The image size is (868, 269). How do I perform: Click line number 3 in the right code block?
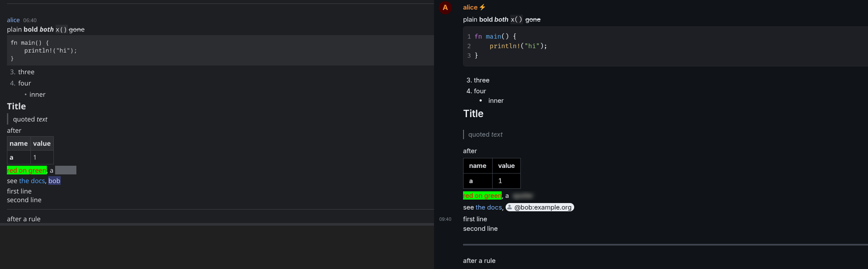(x=469, y=56)
